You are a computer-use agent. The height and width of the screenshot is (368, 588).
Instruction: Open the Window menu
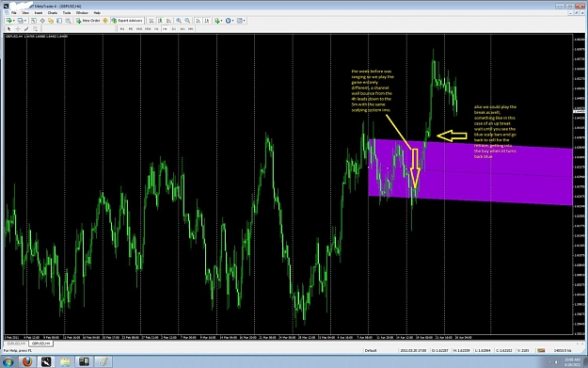click(82, 13)
